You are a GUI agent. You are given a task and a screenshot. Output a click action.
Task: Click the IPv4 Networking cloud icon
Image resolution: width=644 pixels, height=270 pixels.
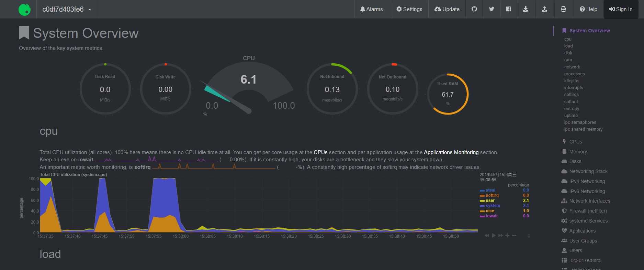[x=564, y=181]
